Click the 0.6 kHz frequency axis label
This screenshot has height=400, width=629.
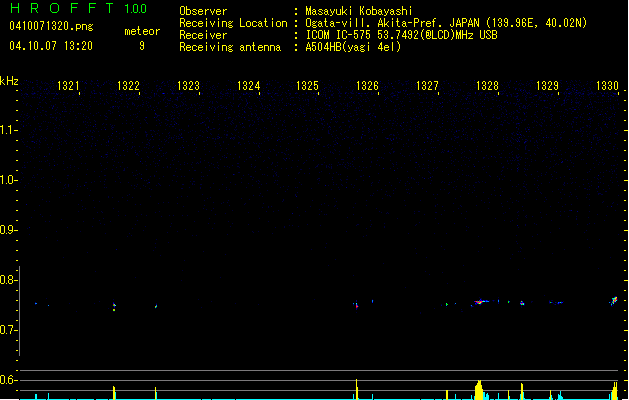tap(8, 380)
